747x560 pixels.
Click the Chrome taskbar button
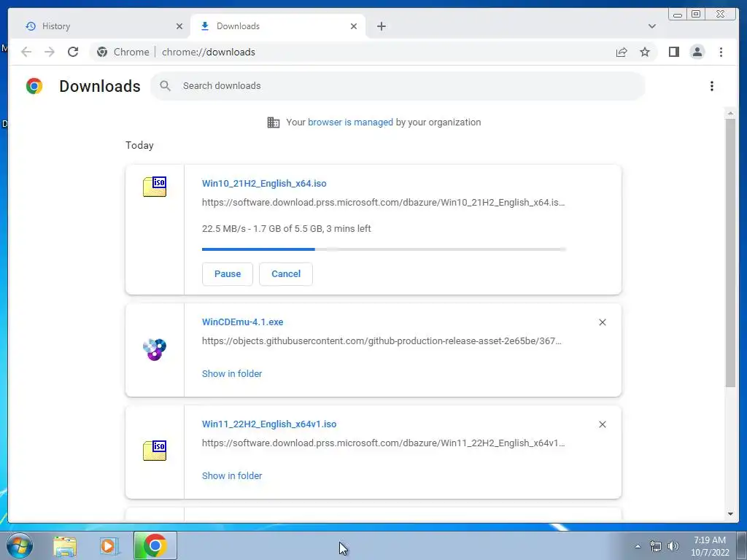click(155, 545)
